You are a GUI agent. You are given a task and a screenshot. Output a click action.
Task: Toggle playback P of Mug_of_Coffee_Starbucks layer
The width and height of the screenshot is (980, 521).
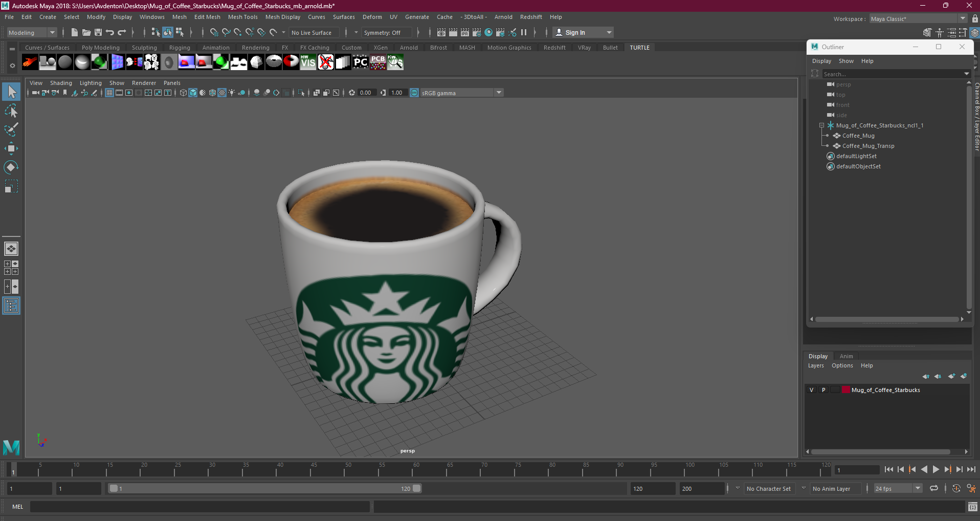(x=823, y=390)
